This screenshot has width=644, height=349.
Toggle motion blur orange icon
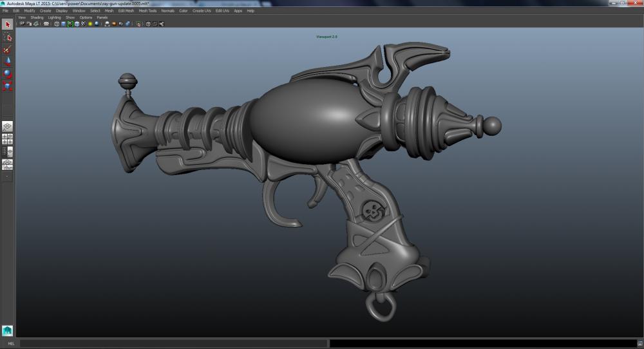(114, 24)
